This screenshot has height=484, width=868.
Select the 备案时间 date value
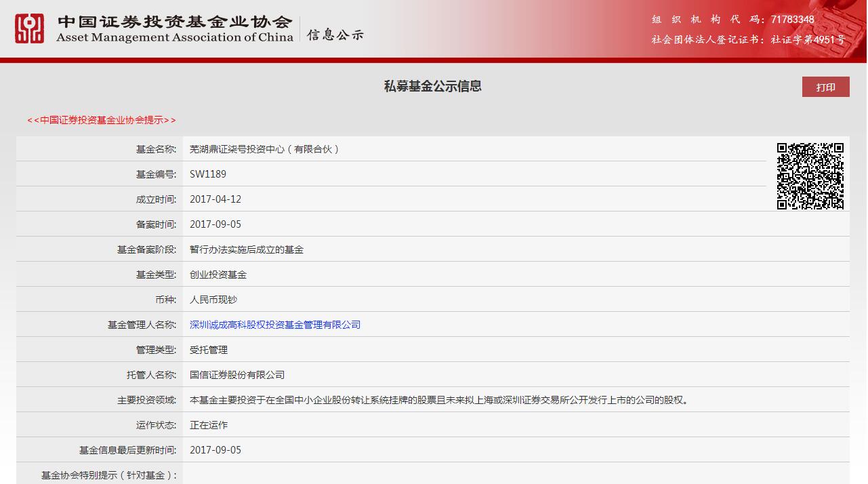point(215,224)
